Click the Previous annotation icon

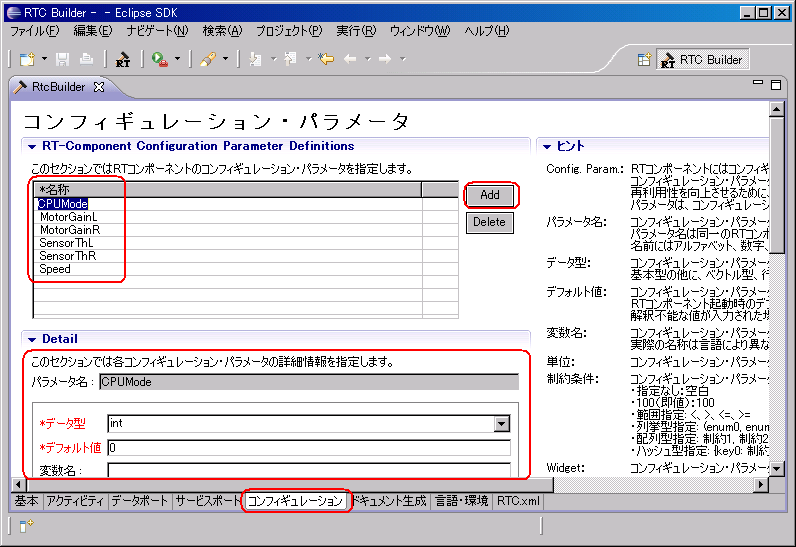pyautogui.click(x=290, y=59)
